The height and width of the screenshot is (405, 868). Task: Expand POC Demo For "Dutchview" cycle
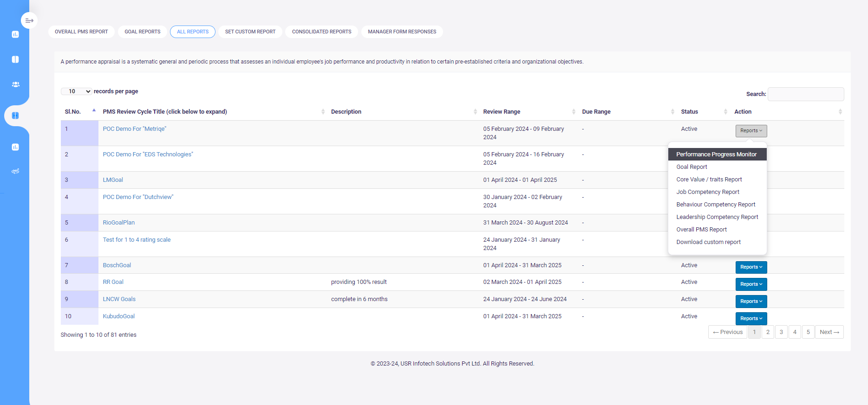tap(138, 197)
